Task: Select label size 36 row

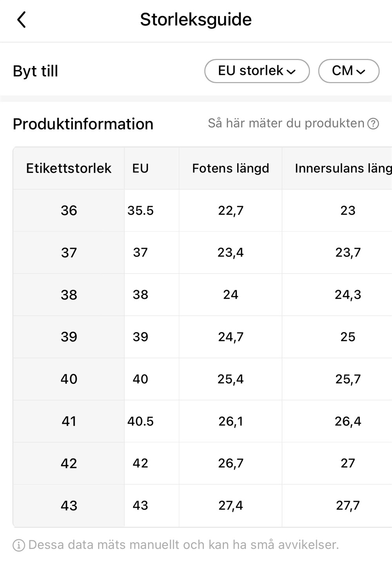Action: [69, 211]
